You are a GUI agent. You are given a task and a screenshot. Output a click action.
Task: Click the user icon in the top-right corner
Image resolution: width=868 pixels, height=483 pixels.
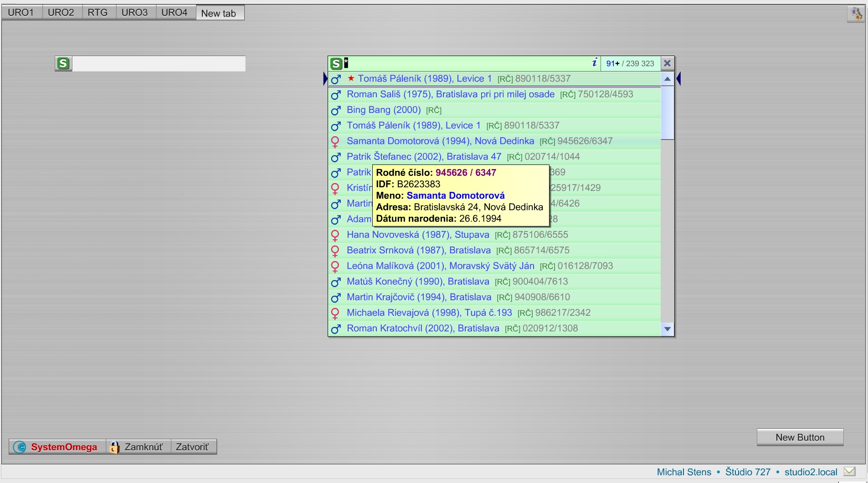pos(856,14)
